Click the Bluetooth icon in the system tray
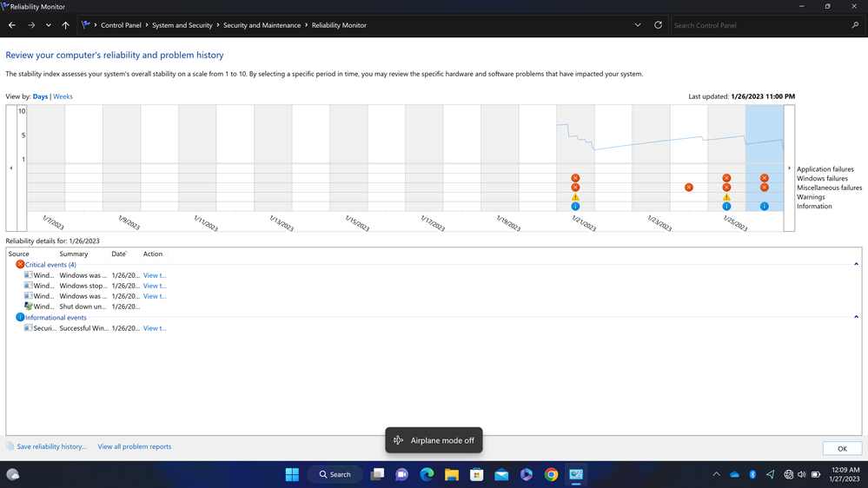868x488 pixels. tap(752, 474)
